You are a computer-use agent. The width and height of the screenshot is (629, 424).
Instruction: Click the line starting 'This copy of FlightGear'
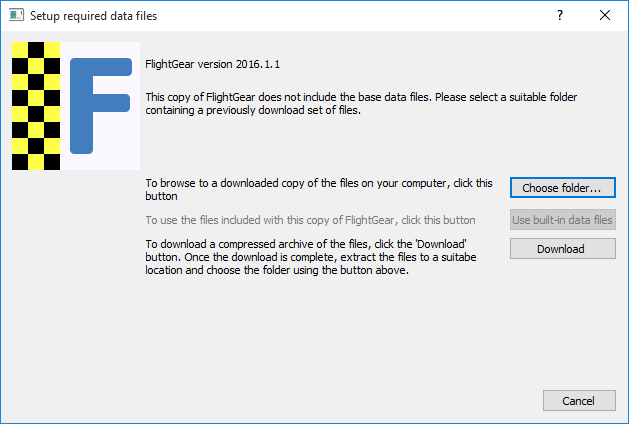(361, 97)
